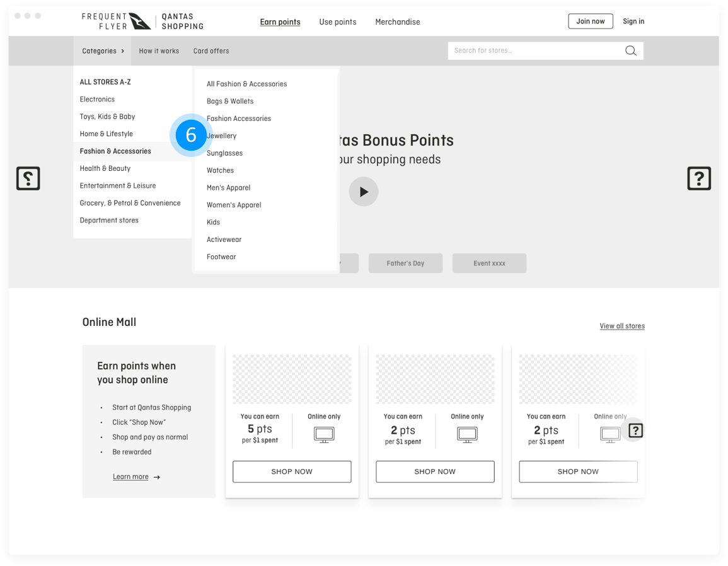Screen dimensions: 728x566
Task: Choose the Home & Lifestyle category
Action: click(x=107, y=134)
